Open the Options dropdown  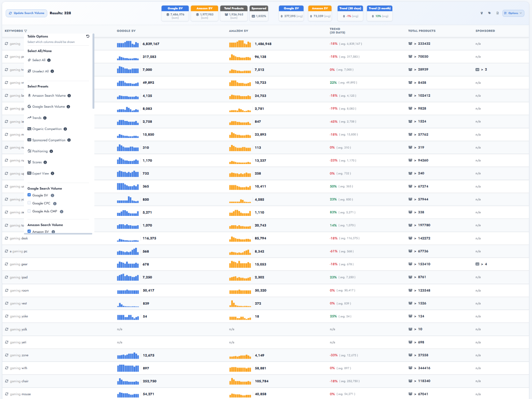click(x=513, y=13)
